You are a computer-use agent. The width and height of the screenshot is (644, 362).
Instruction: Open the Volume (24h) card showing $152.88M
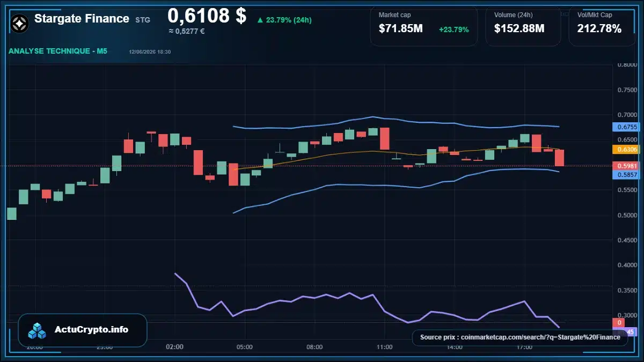523,26
